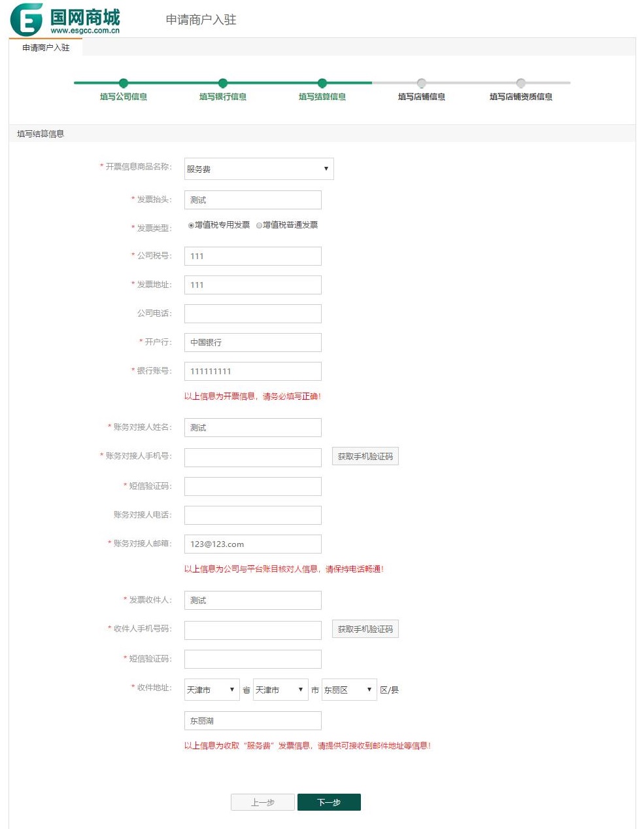
Task: Open the city dropdown showing 天津市
Action: click(x=280, y=690)
